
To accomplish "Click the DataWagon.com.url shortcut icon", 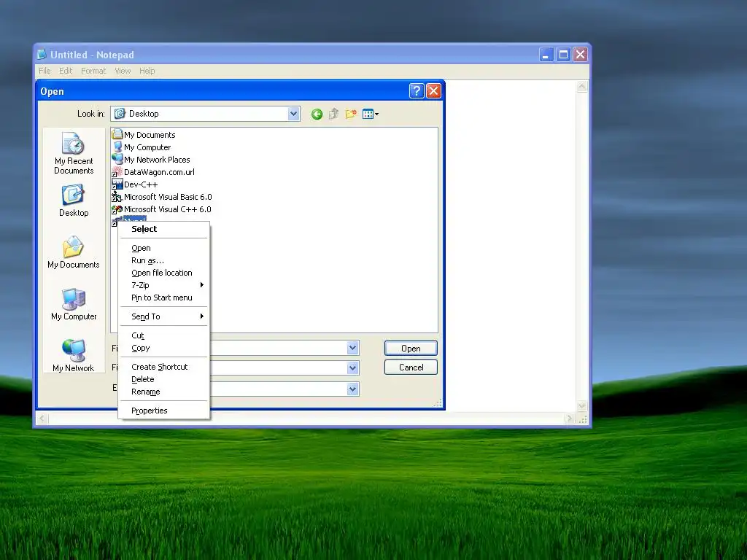I will point(117,171).
